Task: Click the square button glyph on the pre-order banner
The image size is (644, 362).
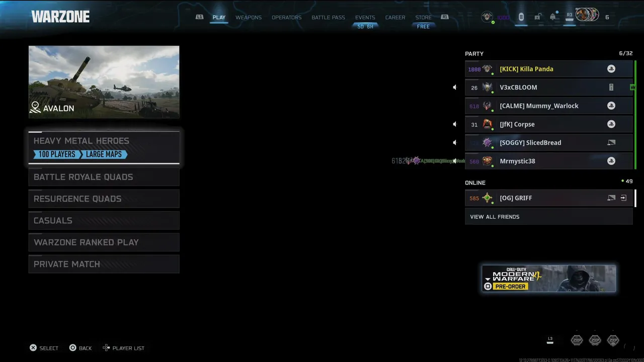Action: coord(488,287)
